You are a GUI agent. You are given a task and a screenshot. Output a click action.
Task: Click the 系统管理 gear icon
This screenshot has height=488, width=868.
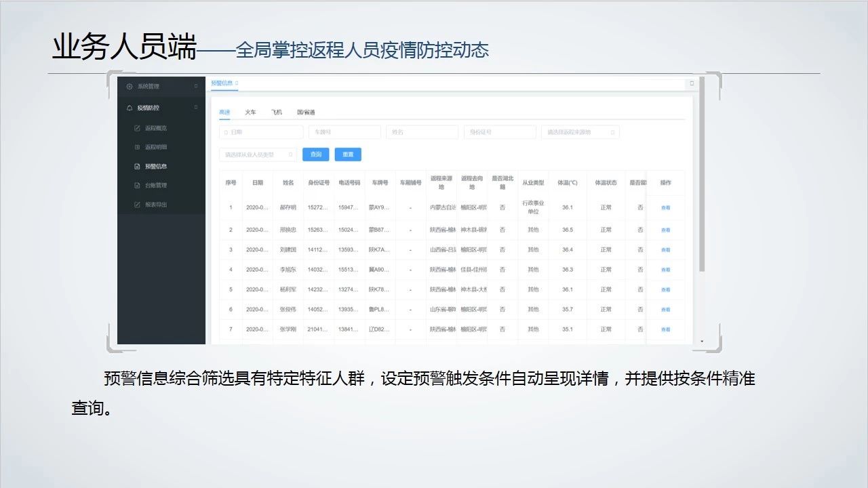(x=130, y=86)
